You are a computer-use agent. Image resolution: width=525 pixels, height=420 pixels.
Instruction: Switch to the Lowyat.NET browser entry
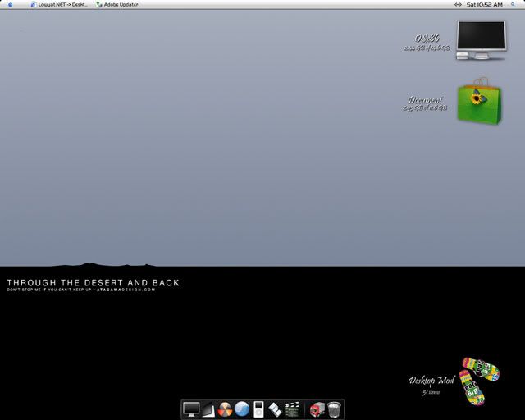click(61, 4)
